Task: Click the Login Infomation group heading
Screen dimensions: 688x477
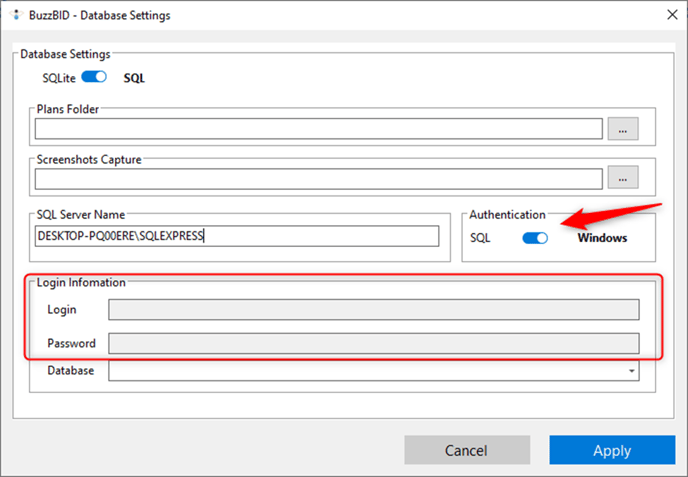Action: pos(81,283)
